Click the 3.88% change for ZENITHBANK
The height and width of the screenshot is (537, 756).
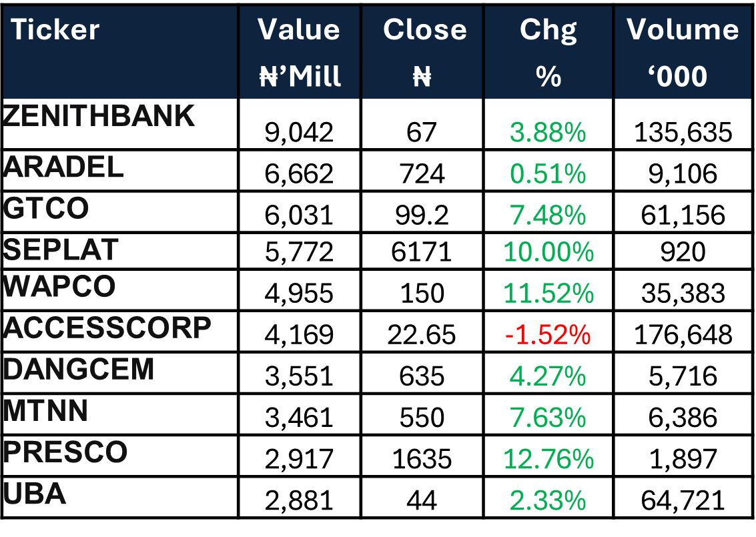pyautogui.click(x=548, y=133)
